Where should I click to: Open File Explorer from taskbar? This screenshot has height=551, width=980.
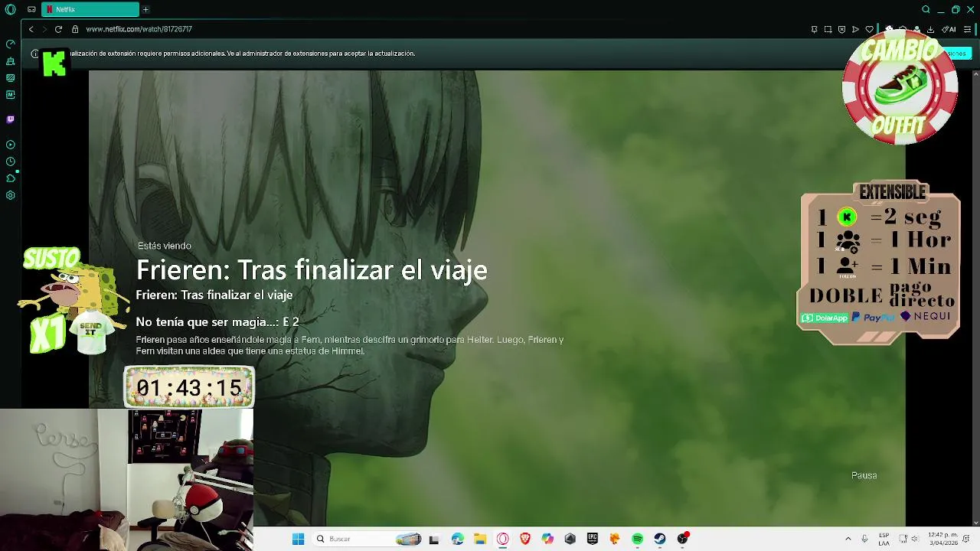pyautogui.click(x=480, y=539)
